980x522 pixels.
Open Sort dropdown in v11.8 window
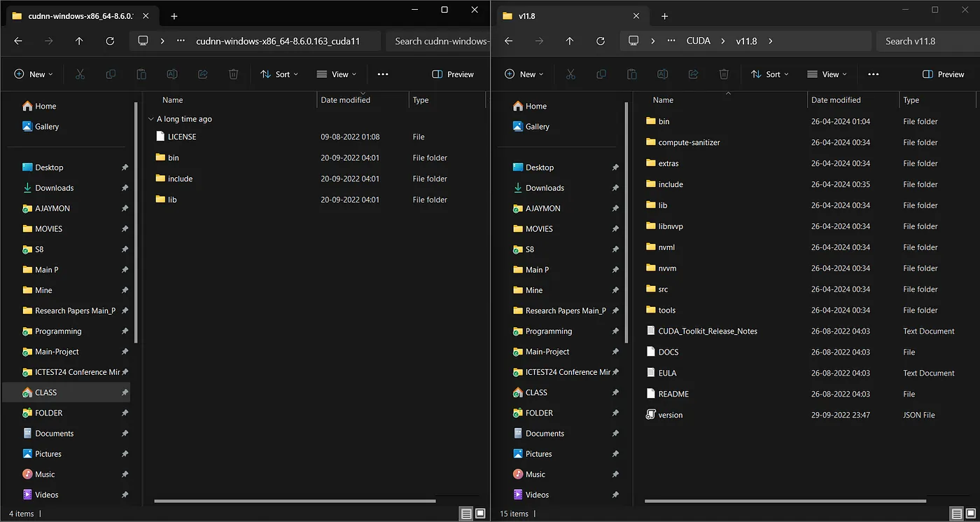tap(769, 74)
